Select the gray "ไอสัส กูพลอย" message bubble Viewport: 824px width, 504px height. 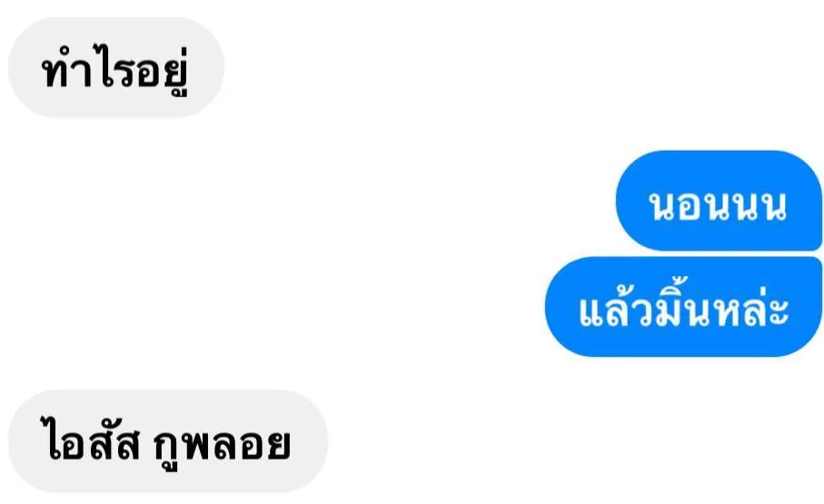click(168, 441)
